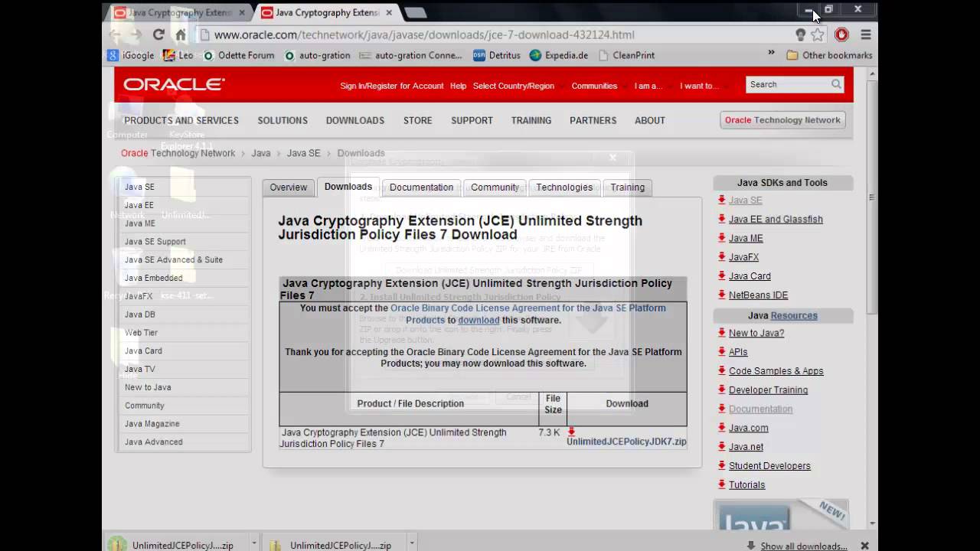Show more bookmarks with the chevron

pyautogui.click(x=771, y=54)
